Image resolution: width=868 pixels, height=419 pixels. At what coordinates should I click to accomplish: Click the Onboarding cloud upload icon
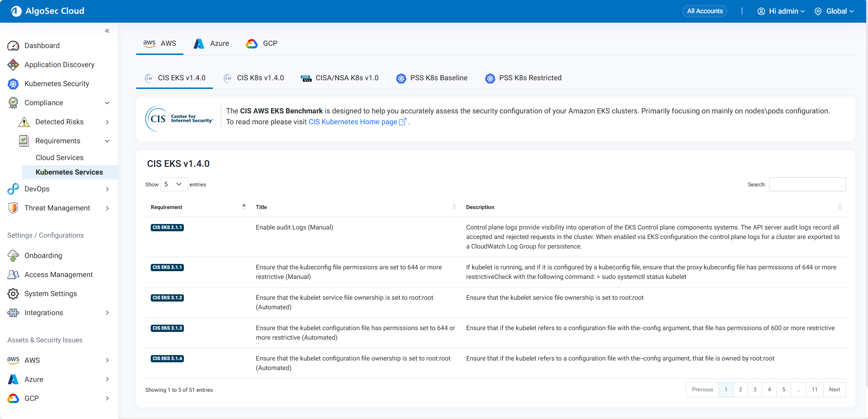point(13,256)
